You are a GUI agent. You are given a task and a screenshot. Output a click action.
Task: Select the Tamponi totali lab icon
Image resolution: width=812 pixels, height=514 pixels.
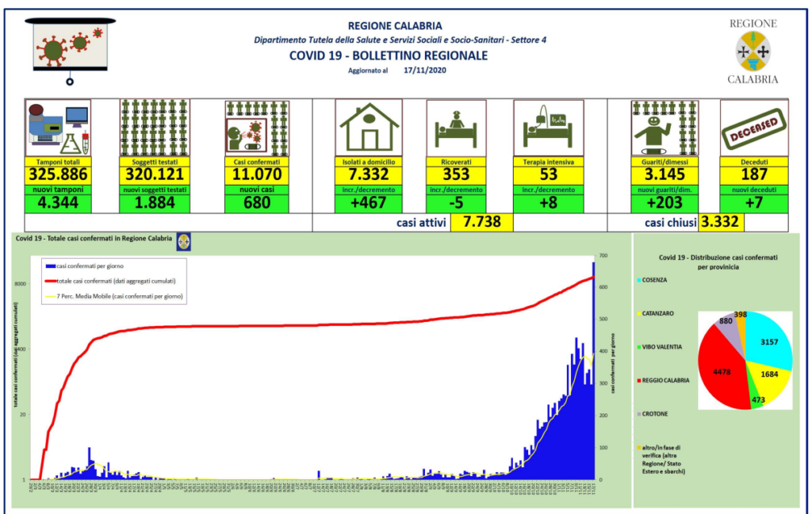58,127
